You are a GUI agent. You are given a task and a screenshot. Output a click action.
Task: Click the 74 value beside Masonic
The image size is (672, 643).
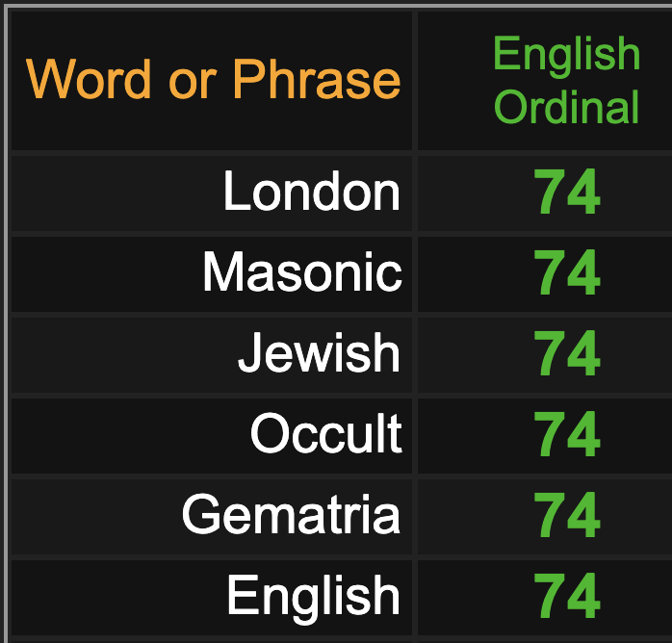click(x=566, y=272)
